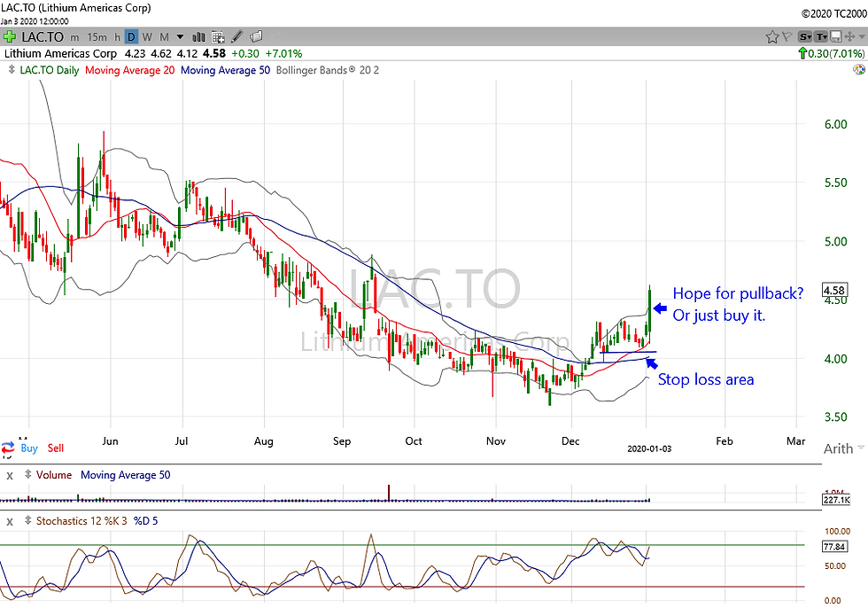Open the color palette icon
868x608 pixels.
(858, 70)
